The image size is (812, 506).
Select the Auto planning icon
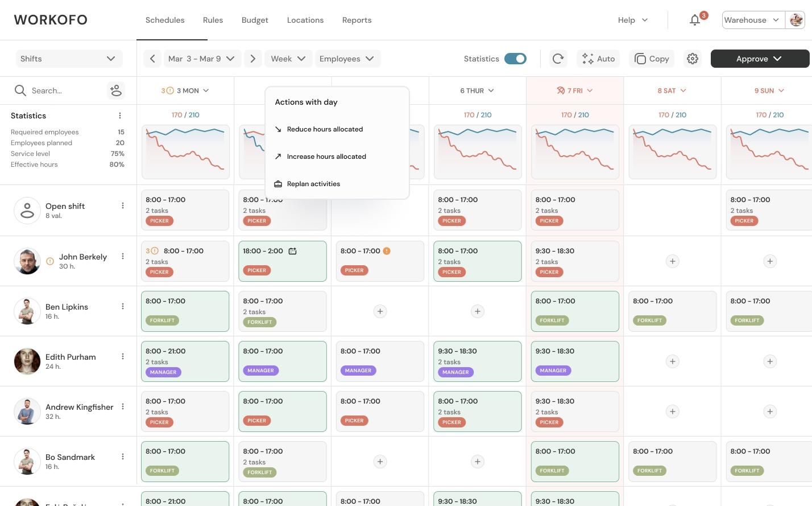click(x=587, y=59)
